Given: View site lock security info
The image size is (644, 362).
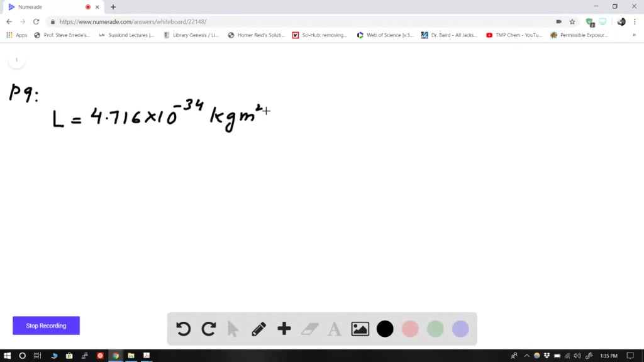Looking at the screenshot, I should 53,22.
